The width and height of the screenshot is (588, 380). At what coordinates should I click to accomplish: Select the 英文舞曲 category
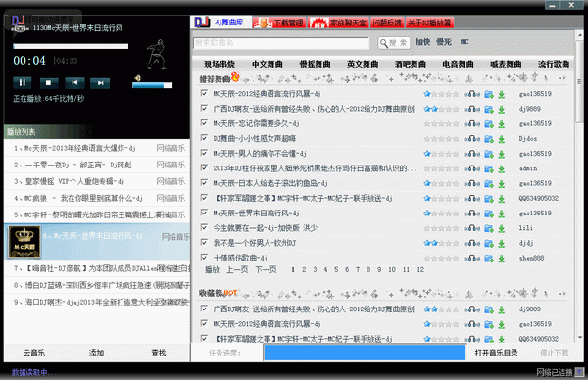coord(363,64)
